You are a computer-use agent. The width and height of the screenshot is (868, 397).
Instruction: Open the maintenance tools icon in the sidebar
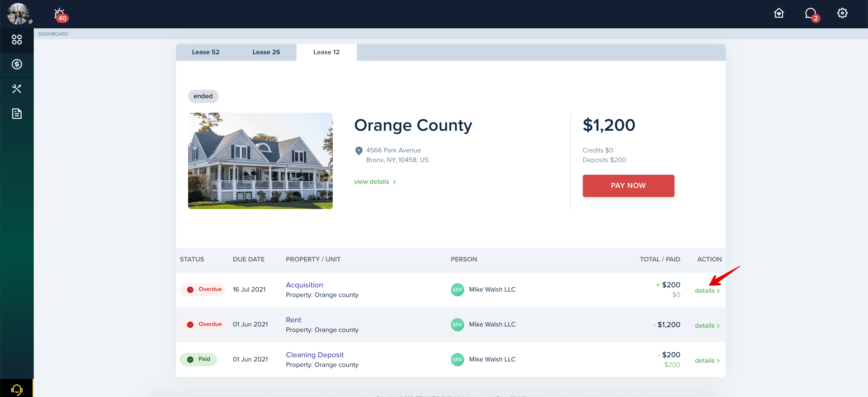pyautogui.click(x=17, y=89)
